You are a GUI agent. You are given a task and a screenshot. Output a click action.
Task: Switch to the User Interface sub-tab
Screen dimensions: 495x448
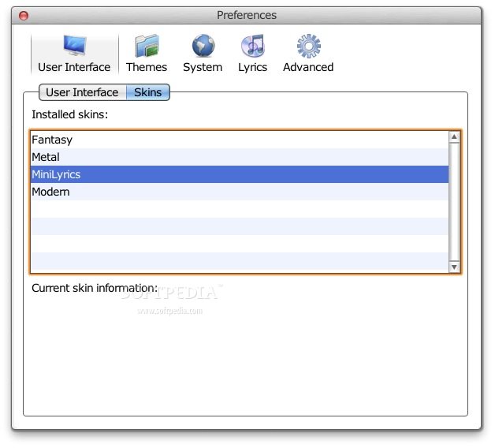tap(83, 92)
